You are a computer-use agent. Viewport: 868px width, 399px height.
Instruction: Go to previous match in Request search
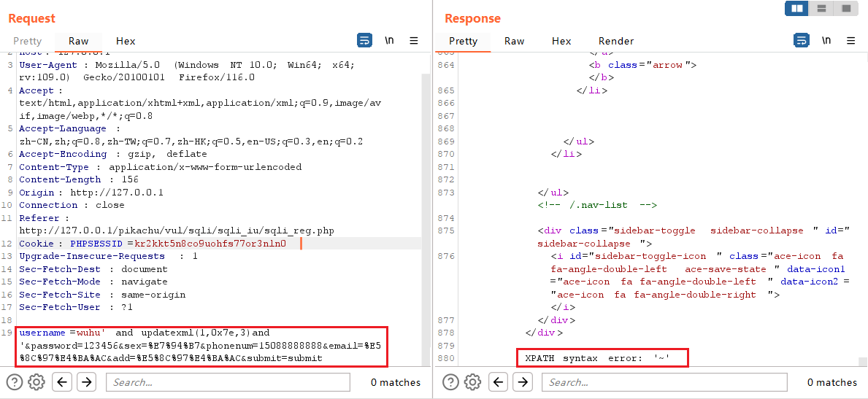coord(62,381)
